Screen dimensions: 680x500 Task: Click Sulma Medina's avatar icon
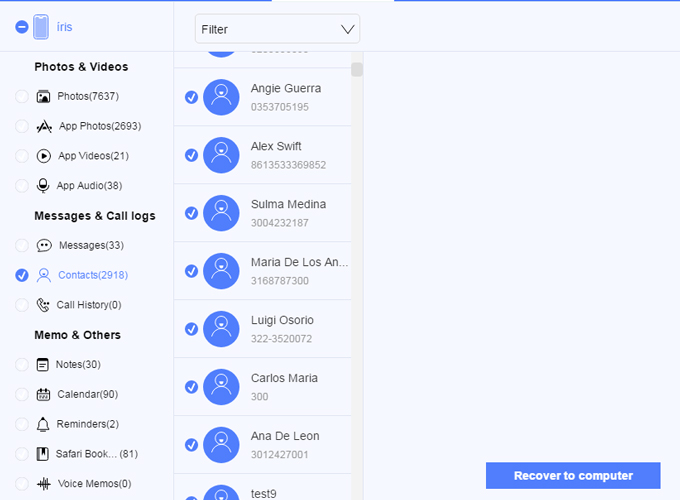(x=221, y=213)
